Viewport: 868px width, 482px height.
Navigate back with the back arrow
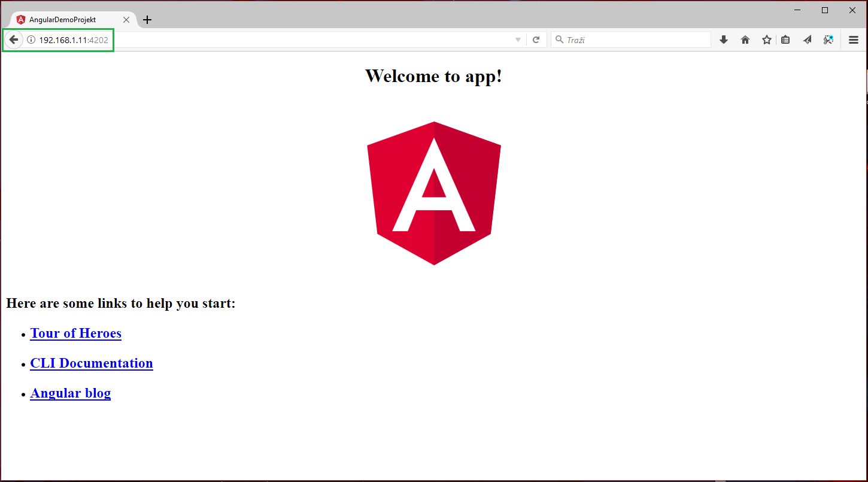13,40
